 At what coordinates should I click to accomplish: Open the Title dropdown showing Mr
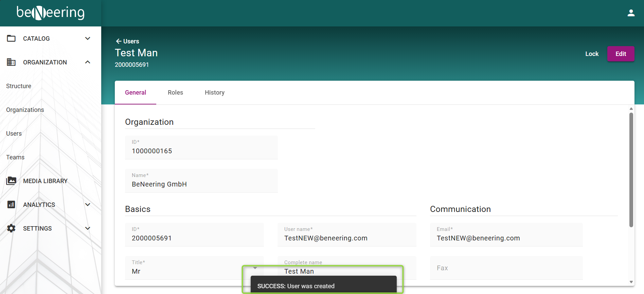(x=194, y=268)
